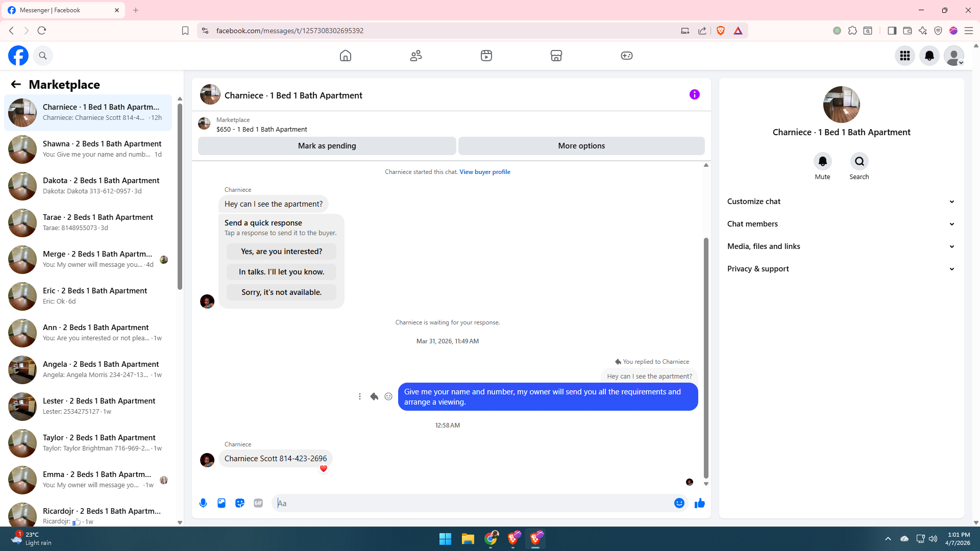980x551 pixels.
Task: Open Facebook Home feed icon
Action: 346,56
